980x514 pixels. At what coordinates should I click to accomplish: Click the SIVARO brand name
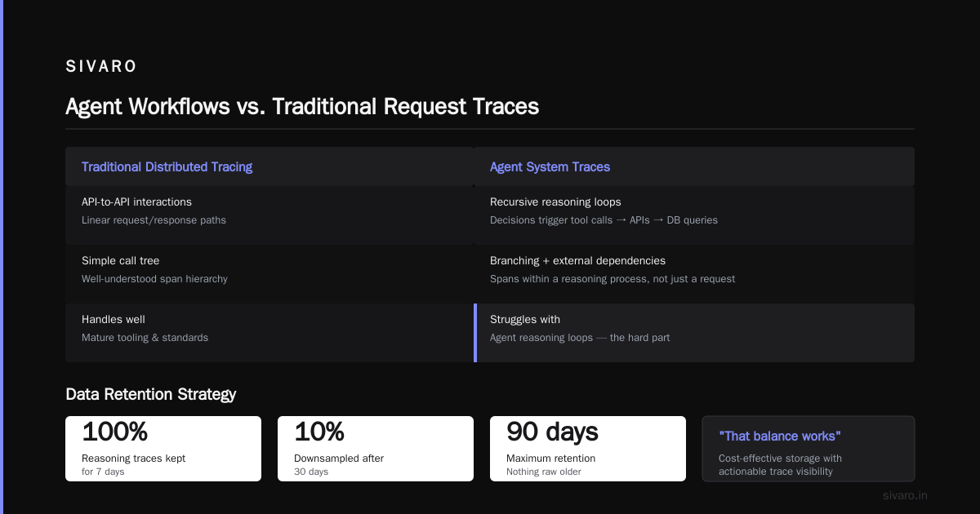click(x=101, y=67)
